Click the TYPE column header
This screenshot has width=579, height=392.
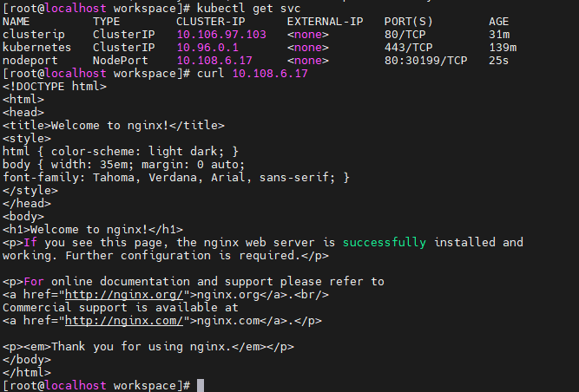(x=107, y=22)
